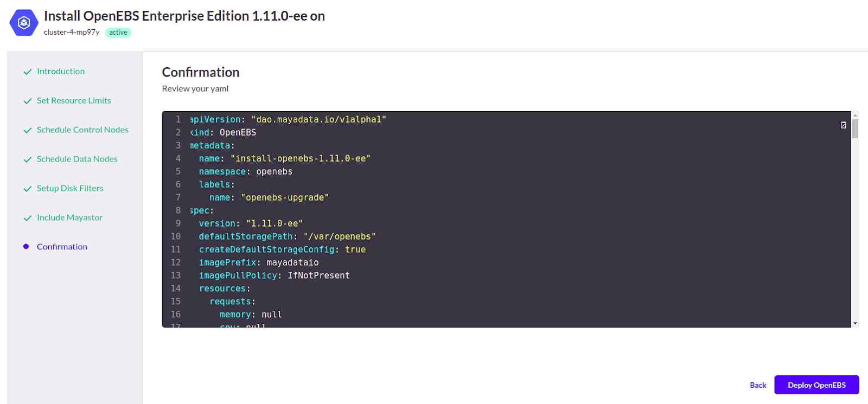Select the Confirmation step

point(62,247)
